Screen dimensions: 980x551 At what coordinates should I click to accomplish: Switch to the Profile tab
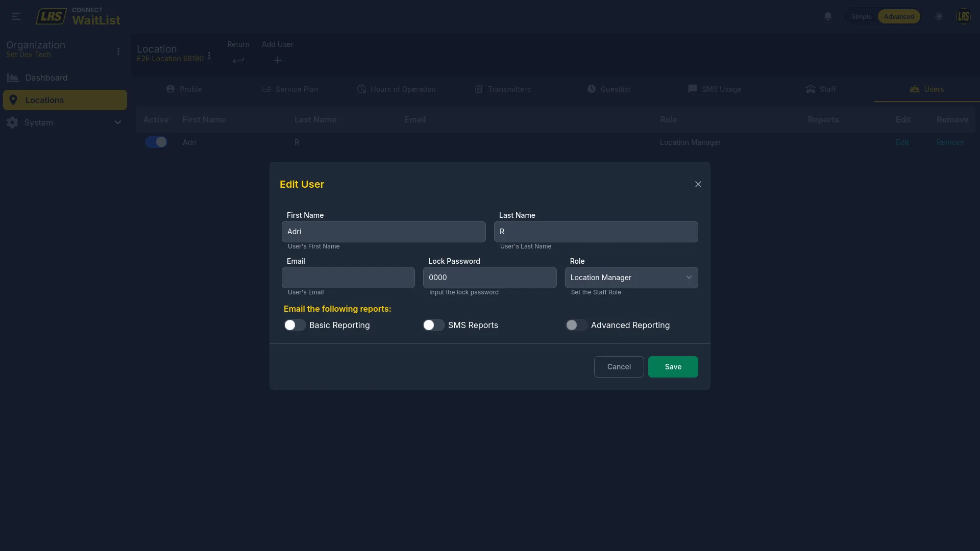pos(184,89)
